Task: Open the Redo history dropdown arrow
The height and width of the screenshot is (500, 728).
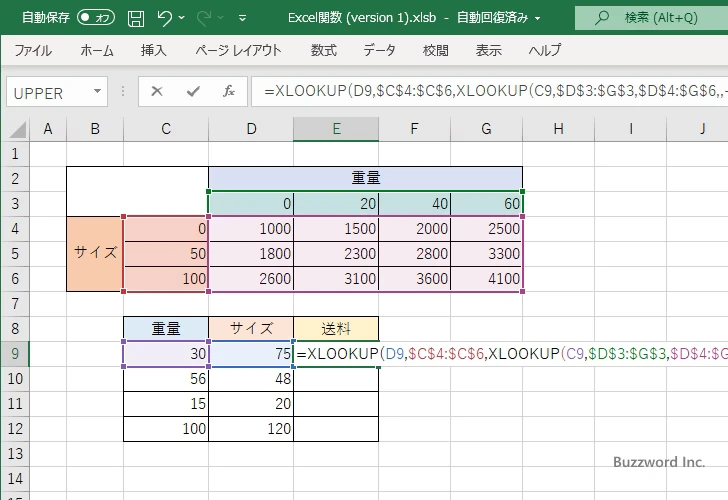Action: (x=221, y=18)
